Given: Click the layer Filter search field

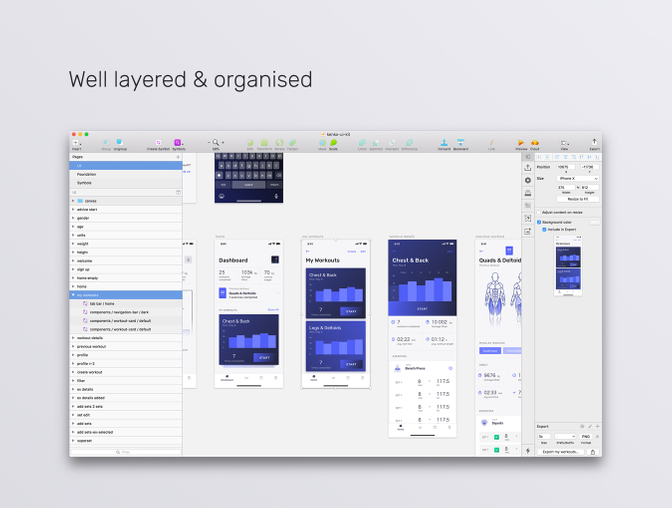Looking at the screenshot, I should [126, 452].
